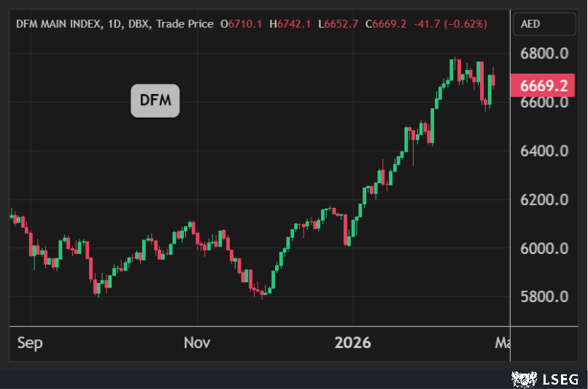
Task: Click the 5800.0 price axis label
Action: coord(543,297)
